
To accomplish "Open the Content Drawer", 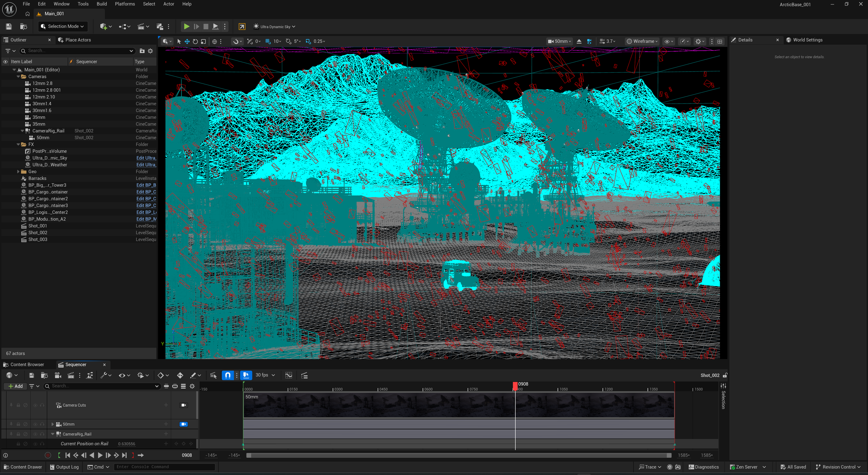I will point(23,467).
